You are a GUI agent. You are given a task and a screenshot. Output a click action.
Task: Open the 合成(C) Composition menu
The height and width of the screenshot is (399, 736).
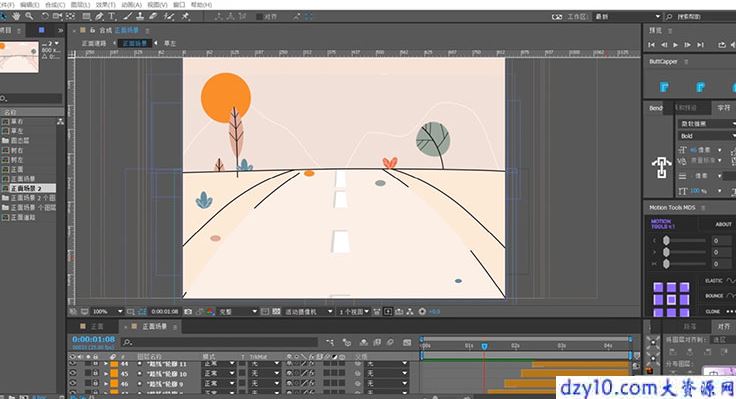(x=55, y=5)
